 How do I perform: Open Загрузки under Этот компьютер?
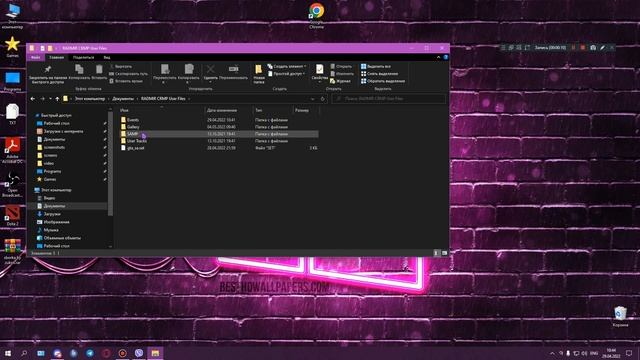pos(52,214)
